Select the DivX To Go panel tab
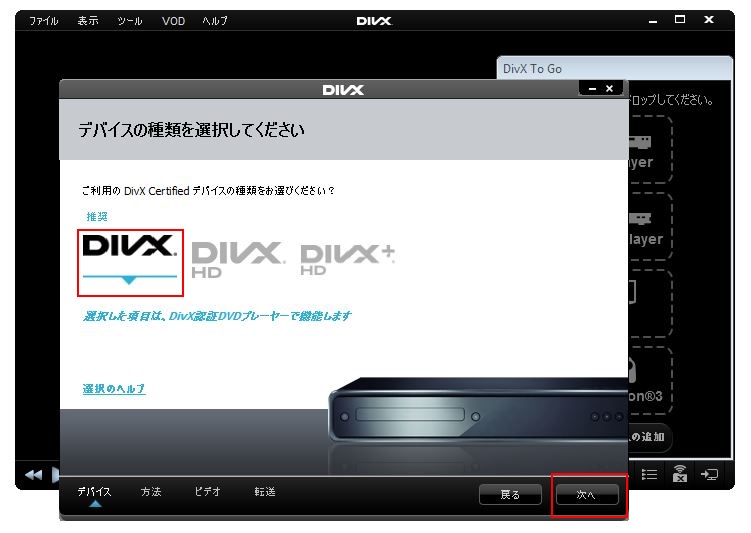Image resolution: width=751 pixels, height=533 pixels. point(614,68)
